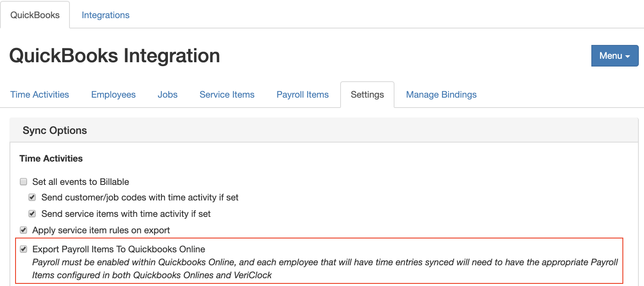Go to the Employees tab
This screenshot has height=286, width=644.
point(114,95)
